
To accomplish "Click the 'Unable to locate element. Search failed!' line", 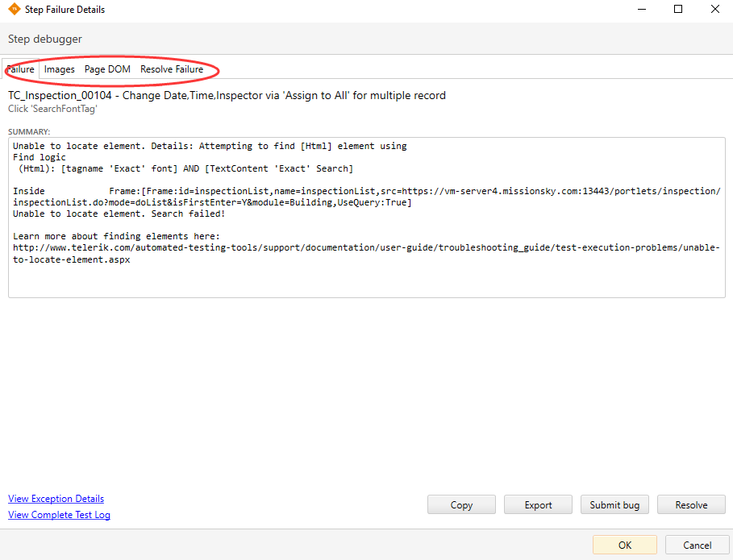I will (119, 214).
